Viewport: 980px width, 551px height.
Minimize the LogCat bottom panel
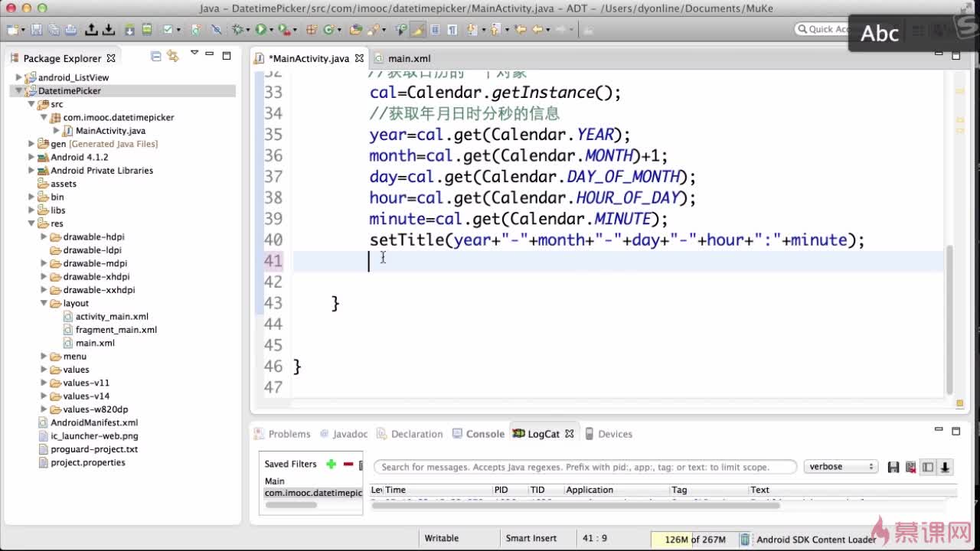pos(939,430)
